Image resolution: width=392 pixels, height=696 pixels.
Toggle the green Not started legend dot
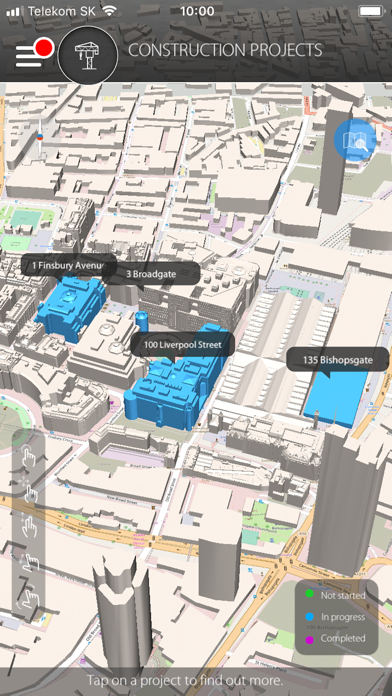309,593
